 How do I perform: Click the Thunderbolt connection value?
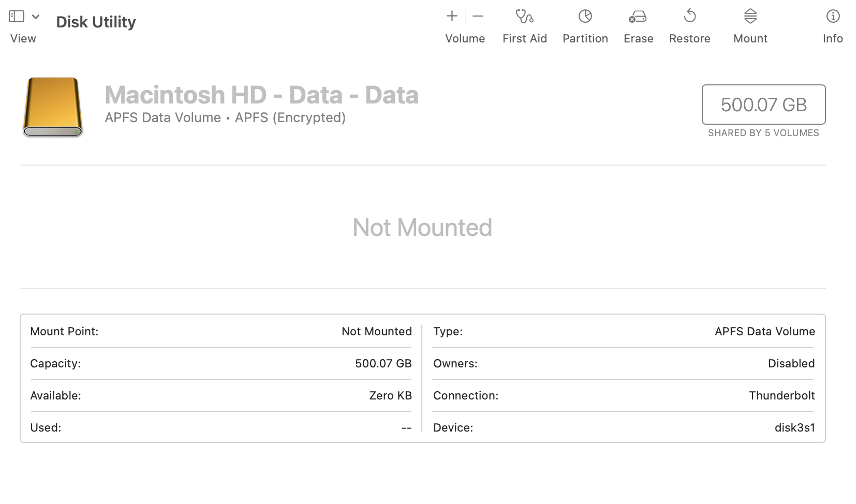pos(781,395)
